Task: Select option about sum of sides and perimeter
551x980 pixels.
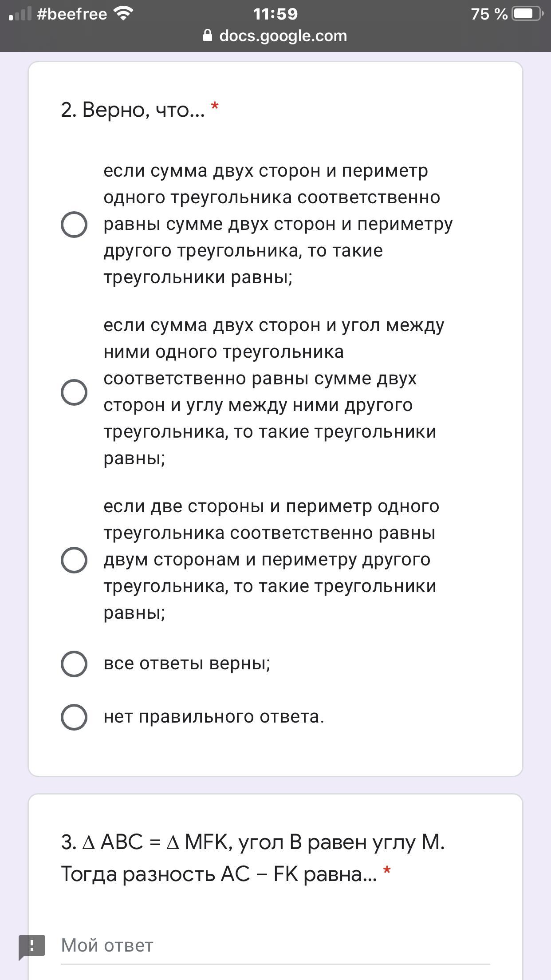Action: (x=74, y=225)
